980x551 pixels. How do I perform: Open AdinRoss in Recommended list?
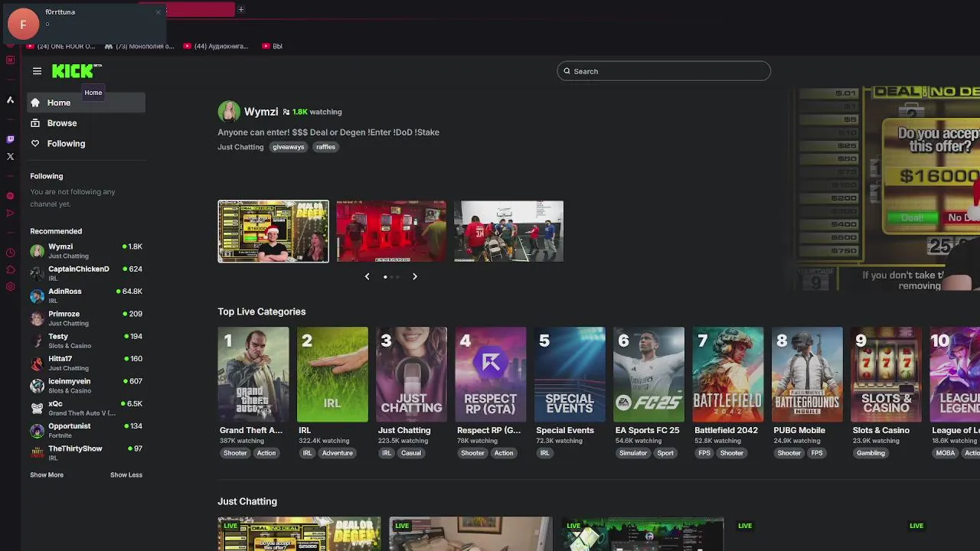coord(86,295)
